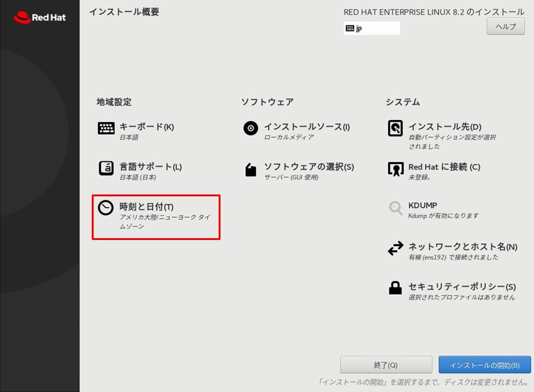
Task: Open 言語サポート(L) settings label
Action: click(x=150, y=167)
